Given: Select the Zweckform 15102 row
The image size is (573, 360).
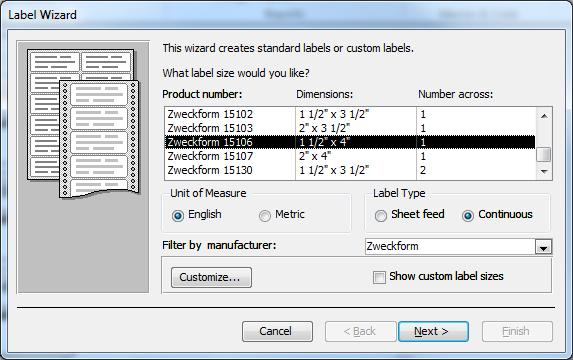Looking at the screenshot, I should tap(350, 114).
